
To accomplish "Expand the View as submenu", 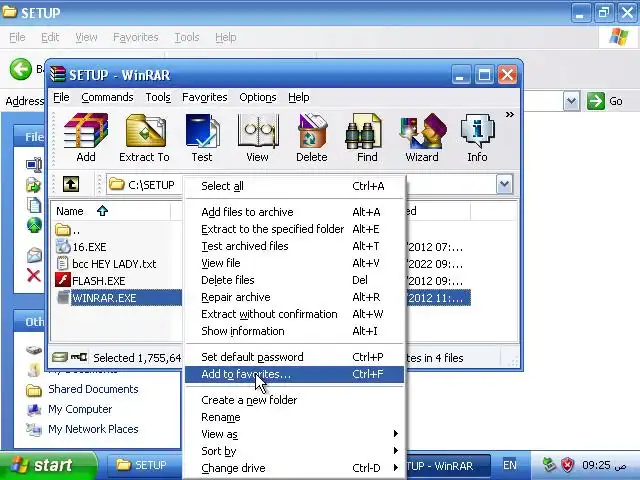I will (295, 434).
